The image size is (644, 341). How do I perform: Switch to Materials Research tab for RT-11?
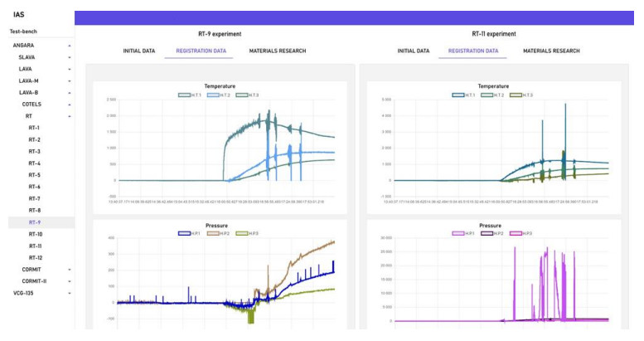[551, 51]
